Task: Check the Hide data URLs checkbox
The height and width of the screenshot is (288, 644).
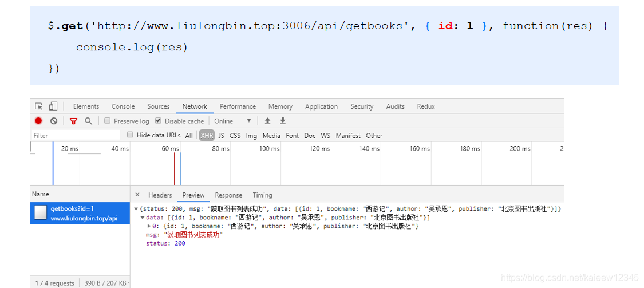Action: coord(130,135)
